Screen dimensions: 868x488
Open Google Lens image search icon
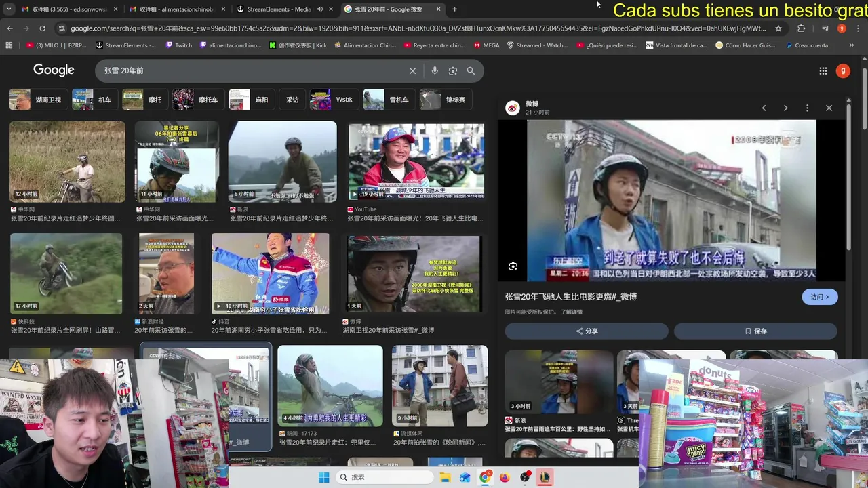(x=452, y=70)
